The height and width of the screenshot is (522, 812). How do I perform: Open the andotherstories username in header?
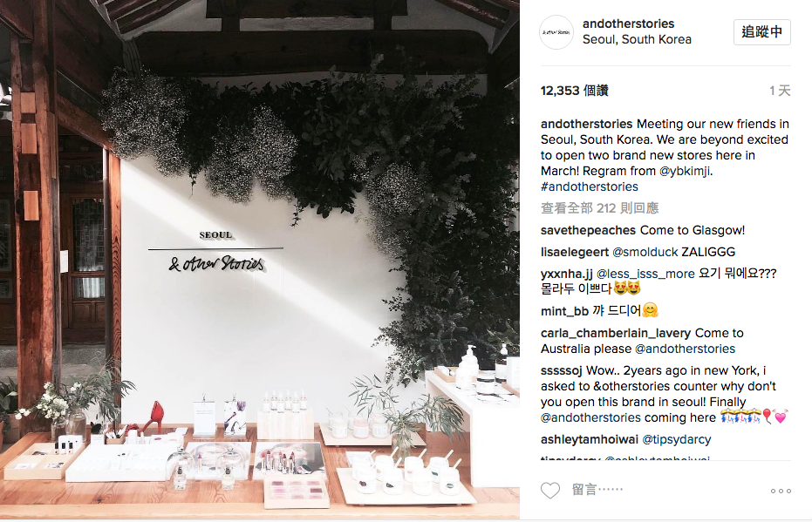click(628, 24)
